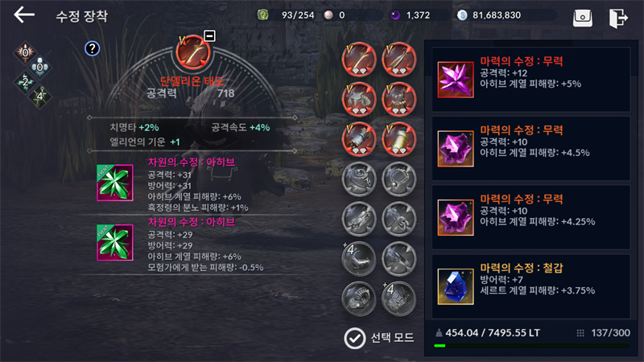Toggle the 선택 모드 checkbox
This screenshot has width=644, height=362.
click(354, 339)
